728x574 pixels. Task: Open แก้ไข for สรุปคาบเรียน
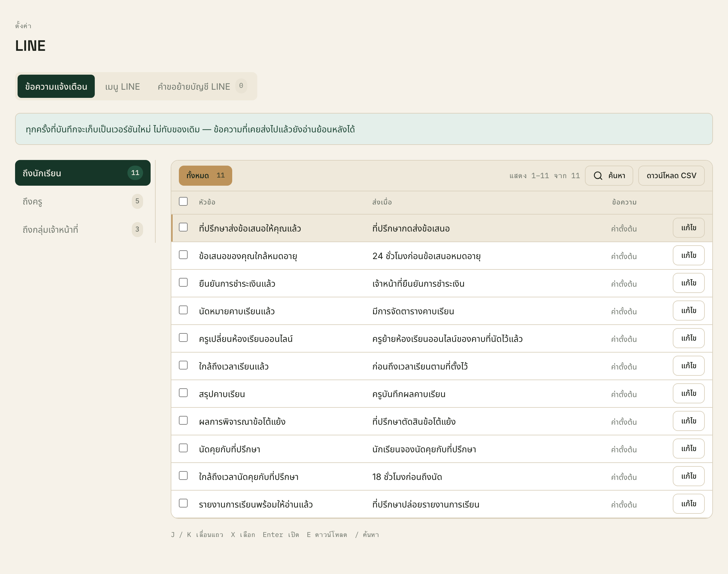pyautogui.click(x=689, y=393)
